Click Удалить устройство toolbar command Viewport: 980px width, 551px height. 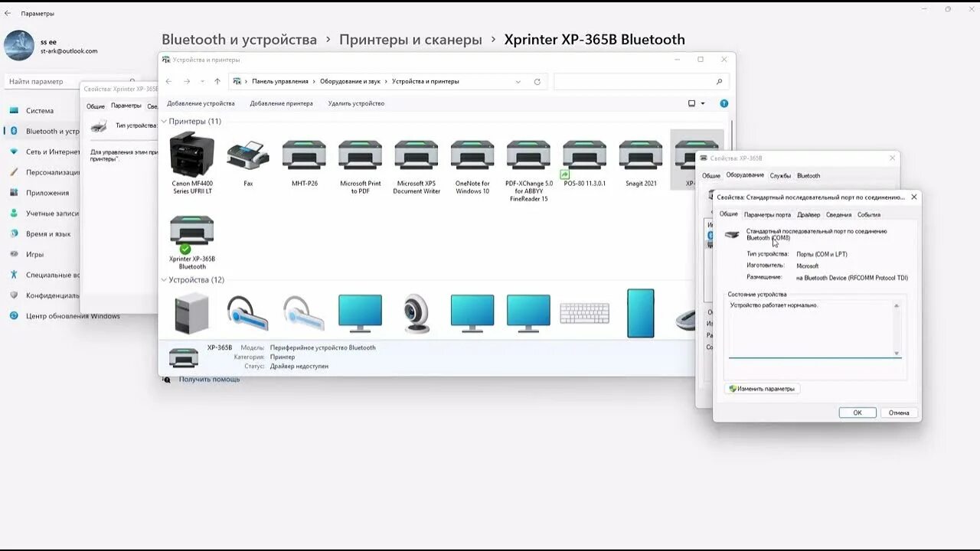point(356,103)
